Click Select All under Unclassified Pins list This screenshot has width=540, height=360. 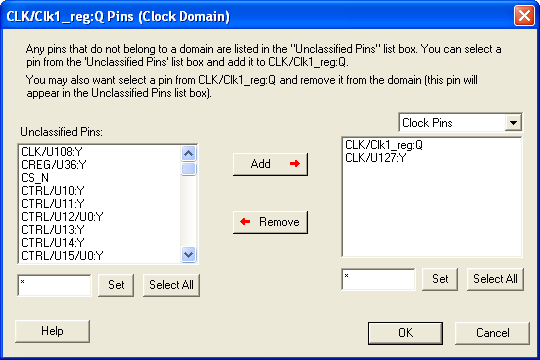point(171,285)
